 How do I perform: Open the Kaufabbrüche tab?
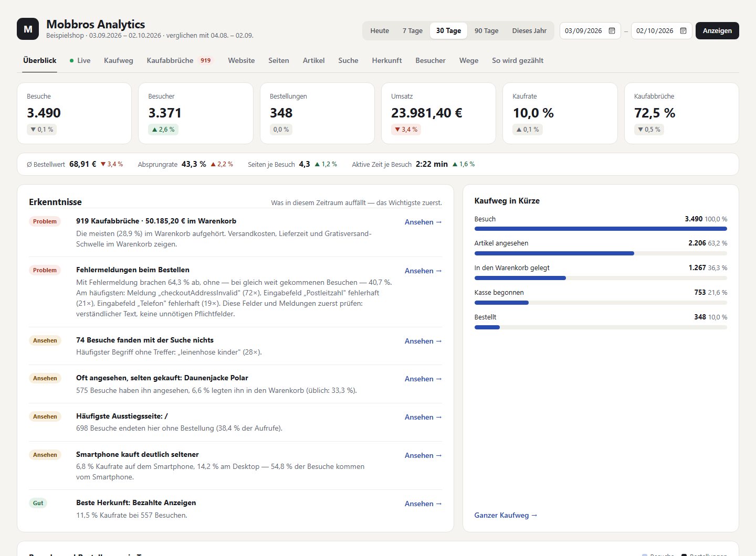tap(180, 60)
